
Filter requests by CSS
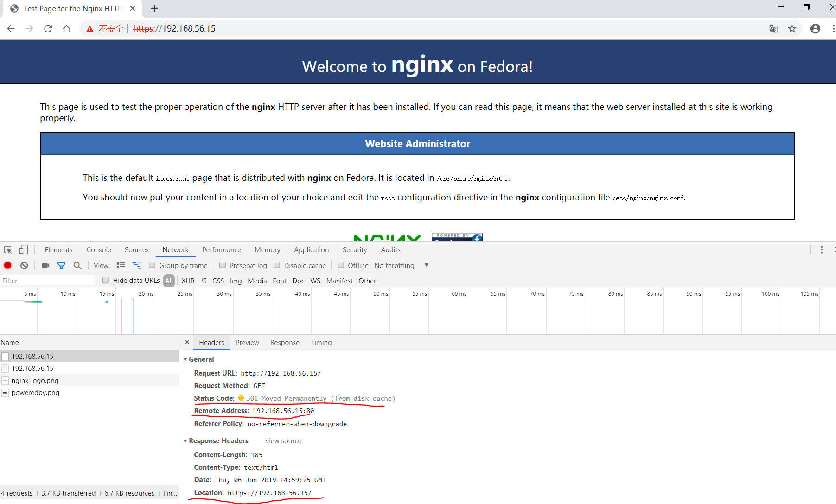pyautogui.click(x=218, y=281)
